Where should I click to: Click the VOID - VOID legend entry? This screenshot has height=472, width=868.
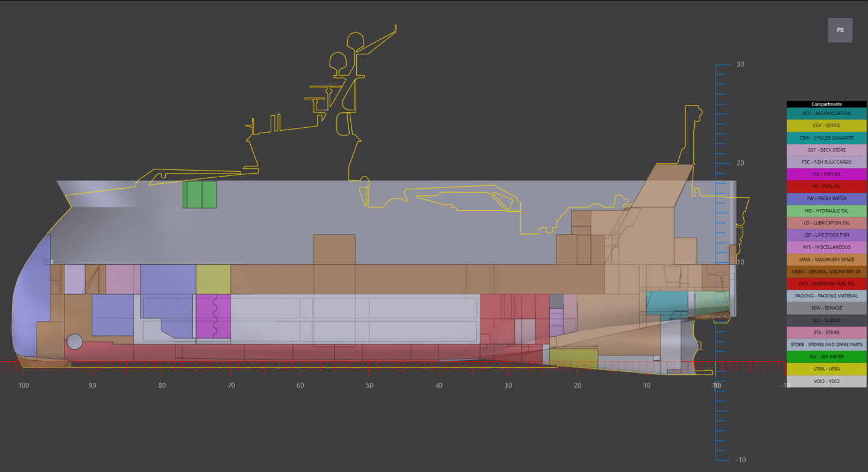[826, 380]
